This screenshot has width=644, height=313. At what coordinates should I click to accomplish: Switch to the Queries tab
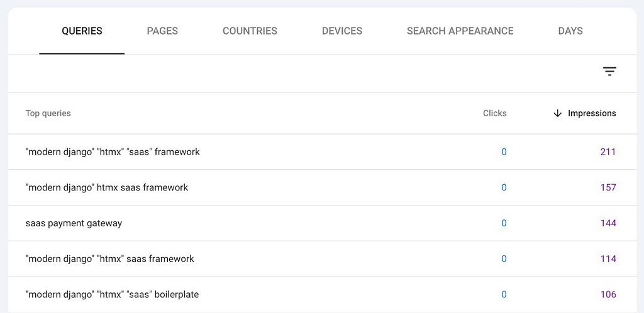click(82, 31)
